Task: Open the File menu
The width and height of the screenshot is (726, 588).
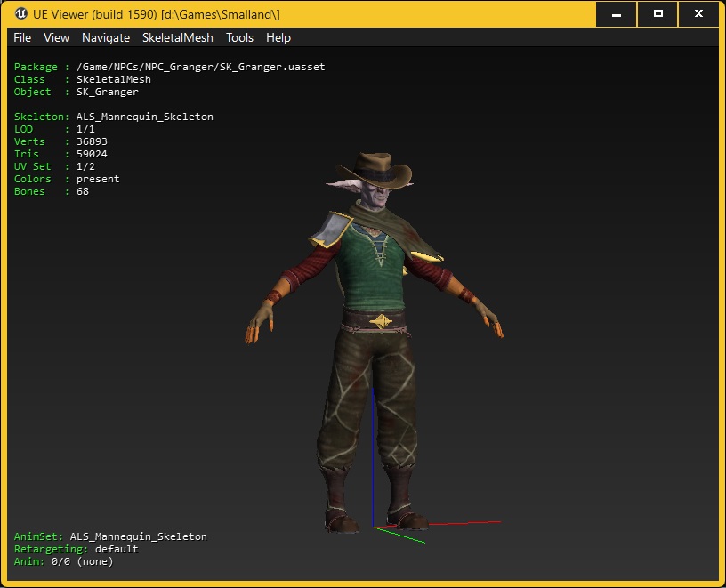Action: click(22, 37)
